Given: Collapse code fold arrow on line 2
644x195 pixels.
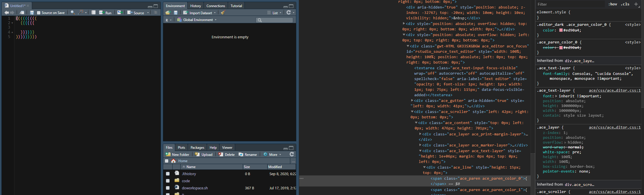Looking at the screenshot, I should click(x=12, y=23).
